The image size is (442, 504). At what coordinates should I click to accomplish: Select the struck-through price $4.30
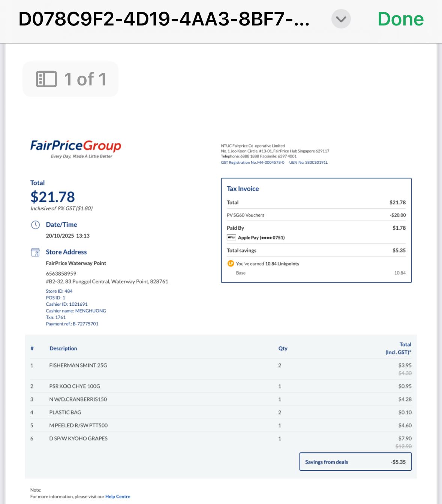[405, 373]
